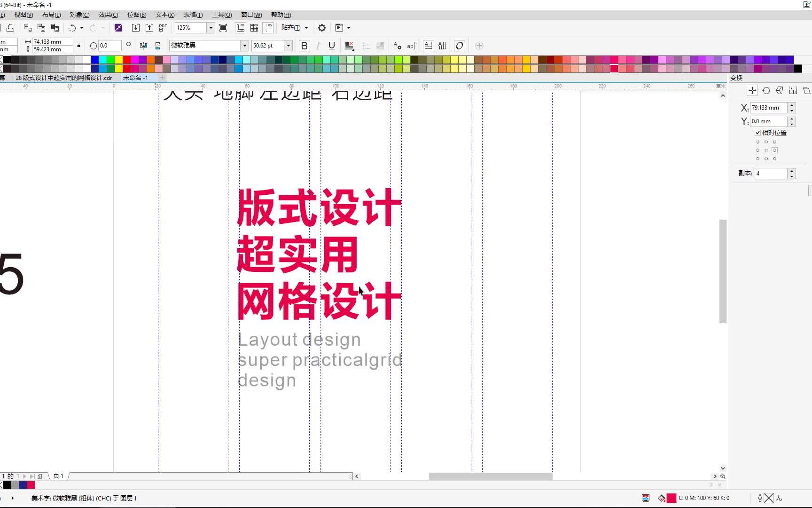Screen dimensions: 812x508
Task: Open the zoom level dropdown arrow
Action: tap(211, 28)
